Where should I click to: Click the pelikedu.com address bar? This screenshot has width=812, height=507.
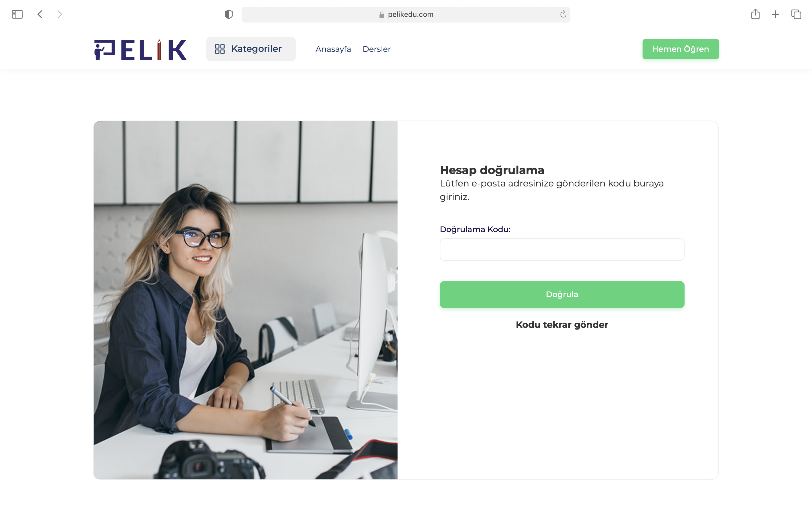(x=406, y=14)
